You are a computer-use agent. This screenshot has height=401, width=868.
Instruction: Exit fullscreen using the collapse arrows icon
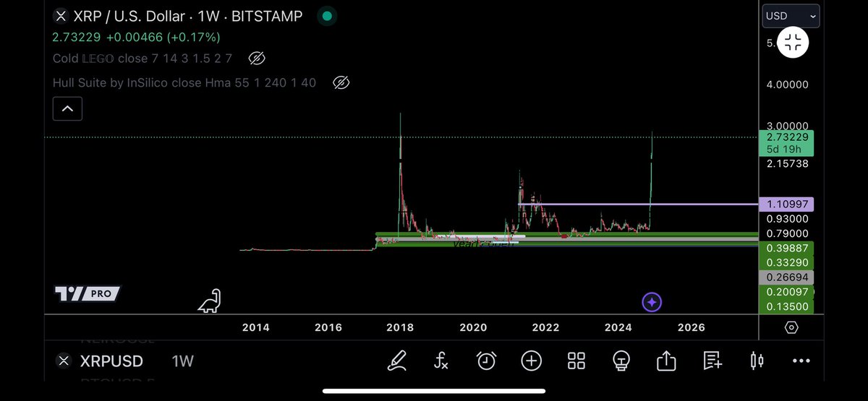[x=793, y=43]
